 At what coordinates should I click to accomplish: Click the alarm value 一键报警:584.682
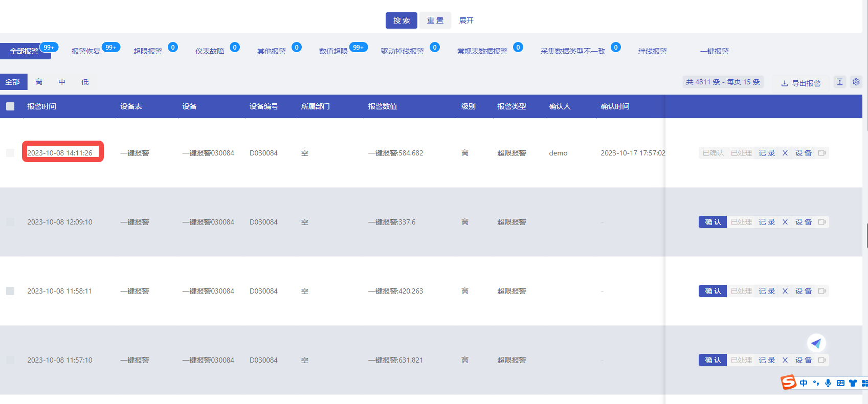(396, 153)
